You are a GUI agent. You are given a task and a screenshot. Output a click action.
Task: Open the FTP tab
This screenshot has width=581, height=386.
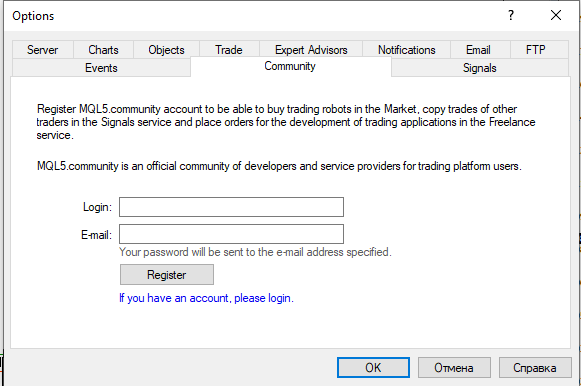pyautogui.click(x=535, y=50)
